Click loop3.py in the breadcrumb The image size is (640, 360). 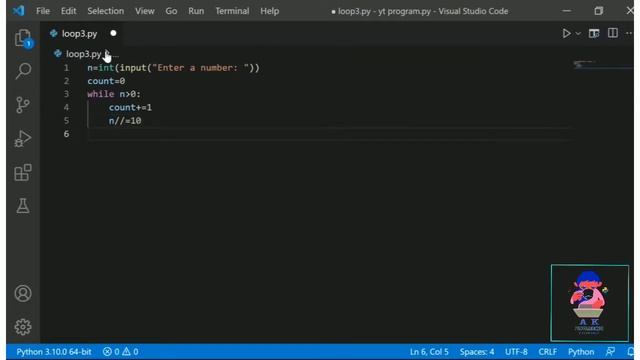coord(83,54)
